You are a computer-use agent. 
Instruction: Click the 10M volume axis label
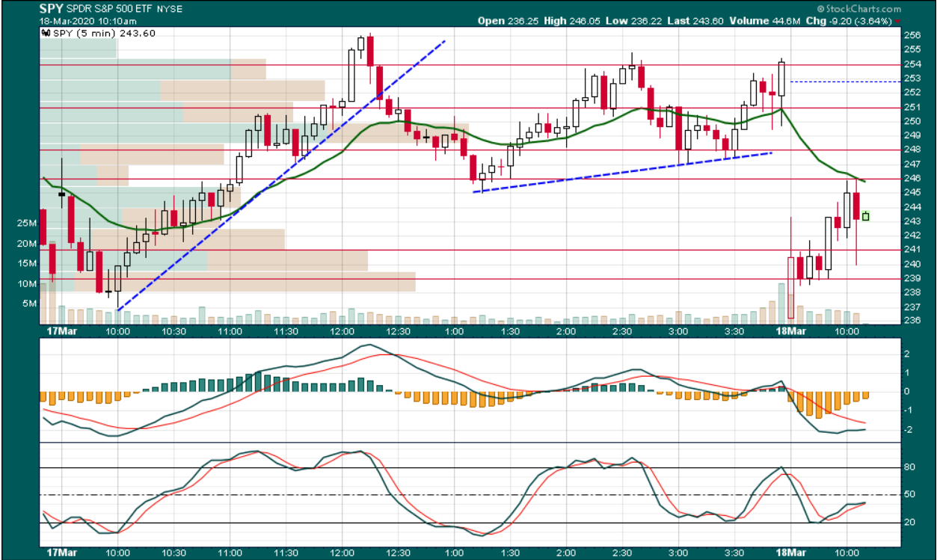pos(26,283)
